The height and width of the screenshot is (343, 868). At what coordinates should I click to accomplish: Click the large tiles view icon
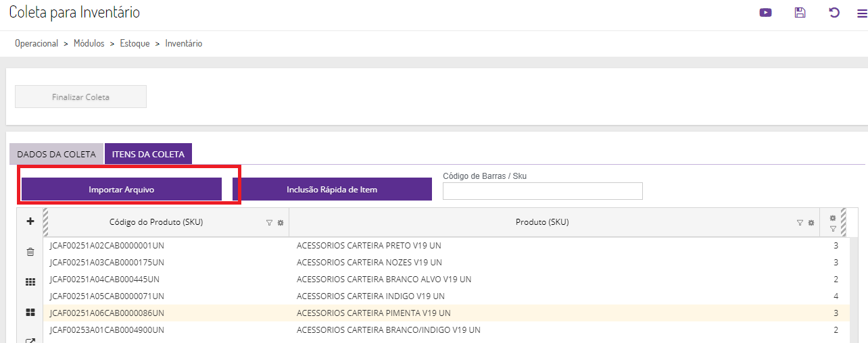pos(30,312)
